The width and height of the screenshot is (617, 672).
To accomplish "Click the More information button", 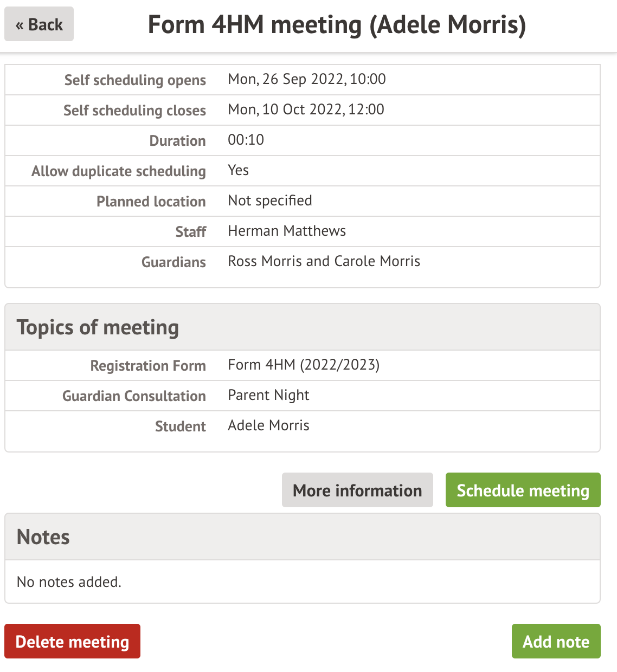I will point(357,490).
